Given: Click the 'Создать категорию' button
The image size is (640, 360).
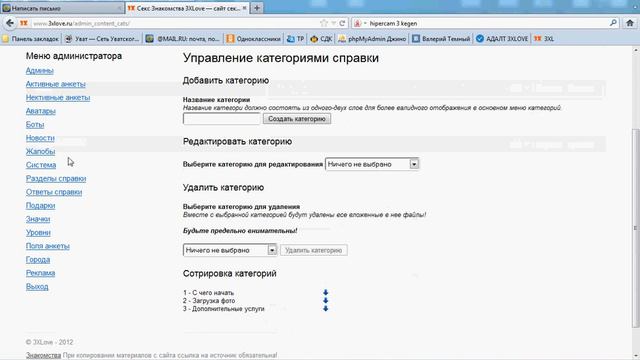Looking at the screenshot, I should tap(297, 119).
